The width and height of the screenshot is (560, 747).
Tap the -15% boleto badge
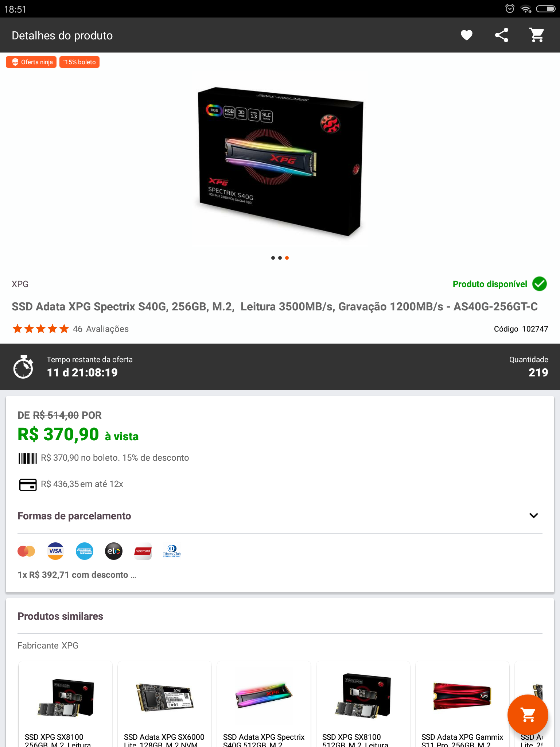coord(79,62)
